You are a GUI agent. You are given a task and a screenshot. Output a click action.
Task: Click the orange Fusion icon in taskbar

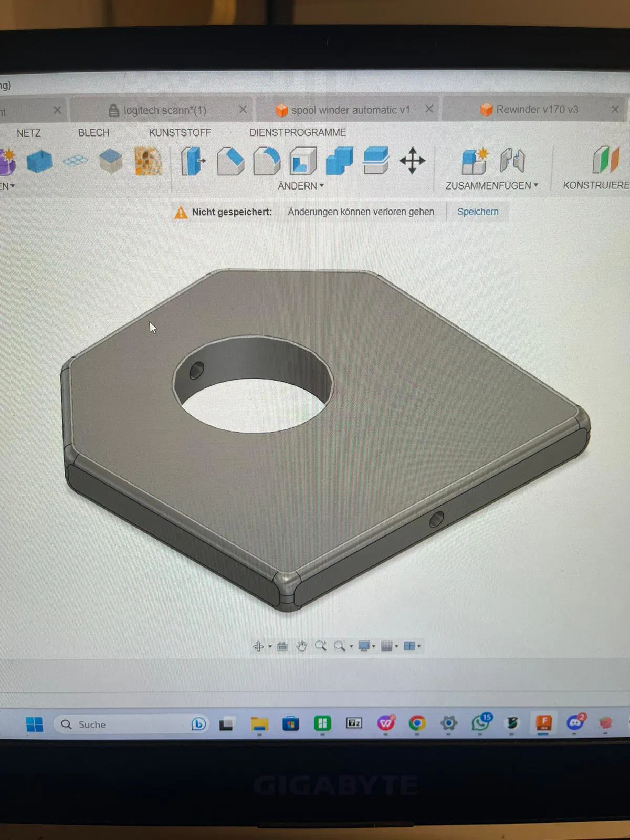(543, 723)
